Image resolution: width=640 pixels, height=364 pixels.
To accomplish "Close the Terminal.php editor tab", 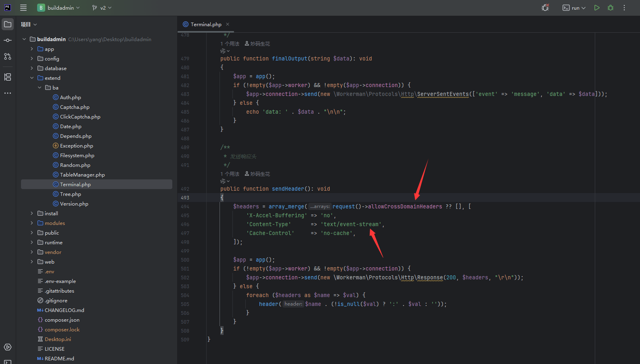I will 228,24.
